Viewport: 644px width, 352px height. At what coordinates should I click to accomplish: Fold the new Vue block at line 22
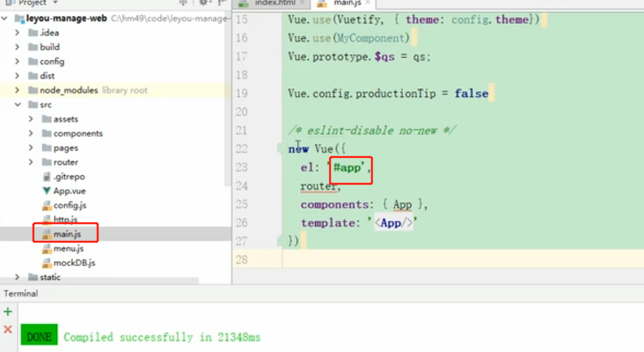(282, 148)
